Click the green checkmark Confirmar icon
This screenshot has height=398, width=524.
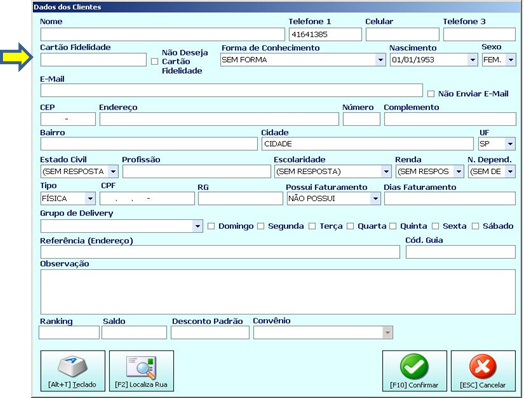pyautogui.click(x=414, y=367)
